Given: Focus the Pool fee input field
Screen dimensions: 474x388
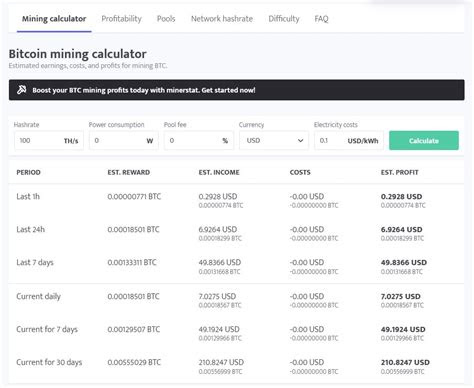Looking at the screenshot, I should pos(199,140).
